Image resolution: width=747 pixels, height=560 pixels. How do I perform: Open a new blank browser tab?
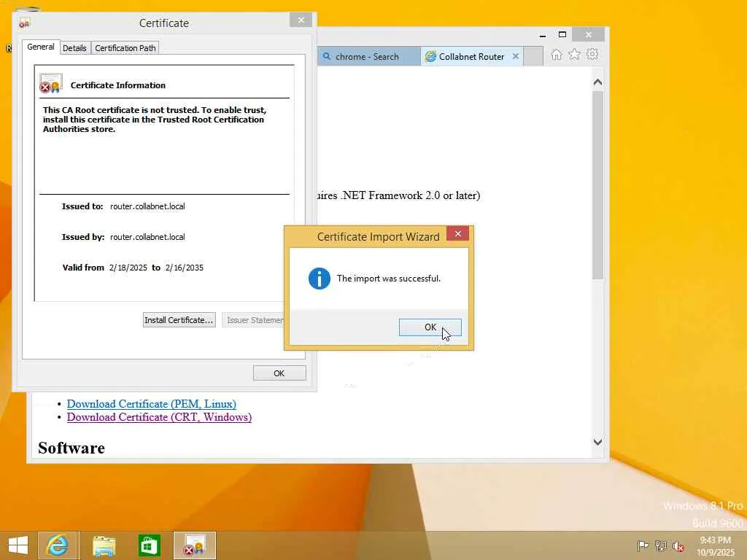(533, 56)
